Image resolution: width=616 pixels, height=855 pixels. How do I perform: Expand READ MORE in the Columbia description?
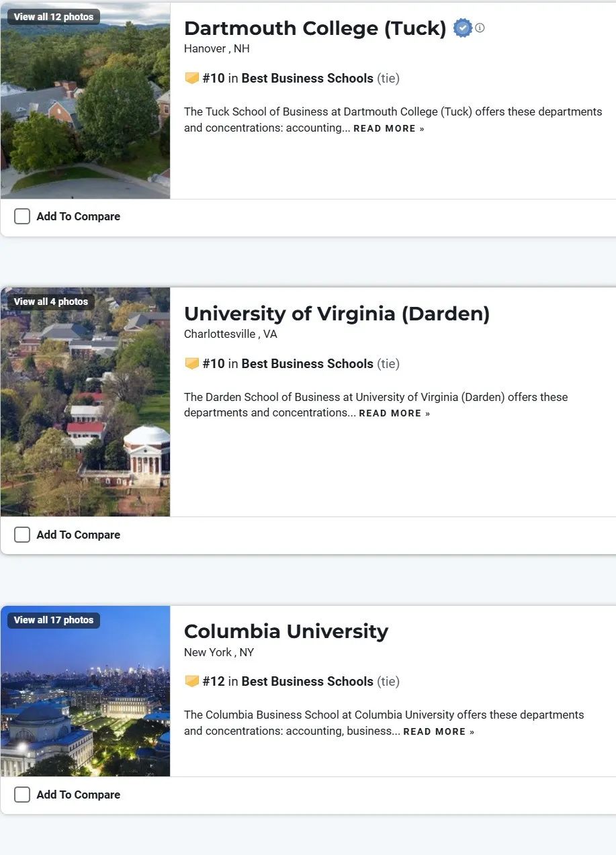click(439, 731)
